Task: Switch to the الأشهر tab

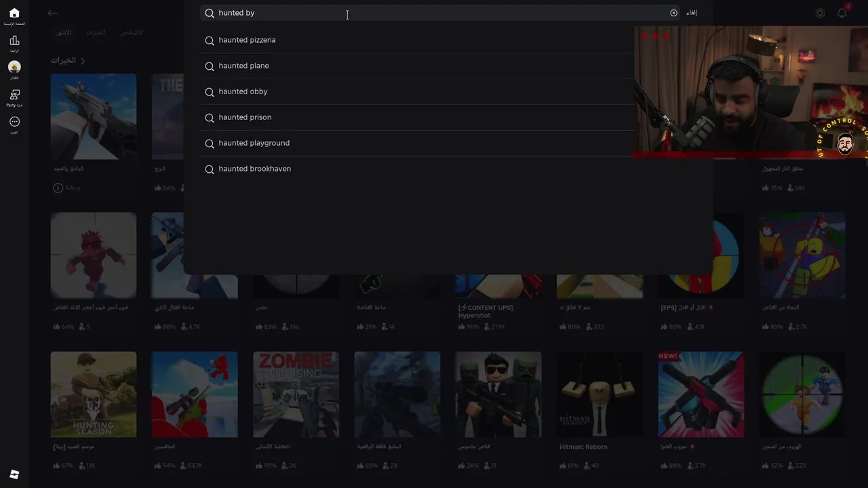Action: [63, 33]
